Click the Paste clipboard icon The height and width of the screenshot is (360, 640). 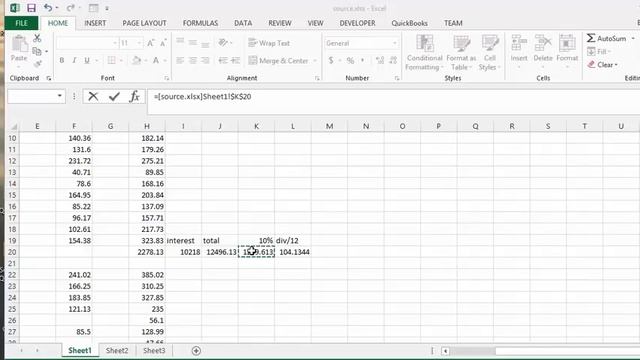point(19,44)
